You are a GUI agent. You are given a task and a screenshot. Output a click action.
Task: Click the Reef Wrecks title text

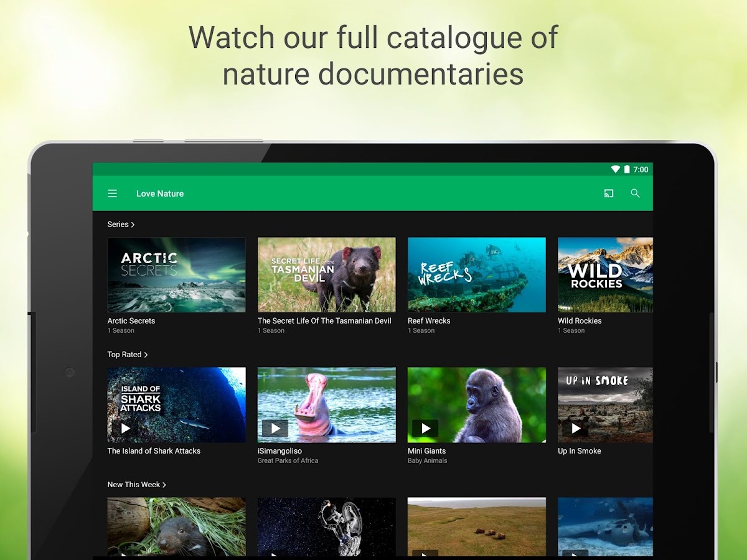(429, 321)
